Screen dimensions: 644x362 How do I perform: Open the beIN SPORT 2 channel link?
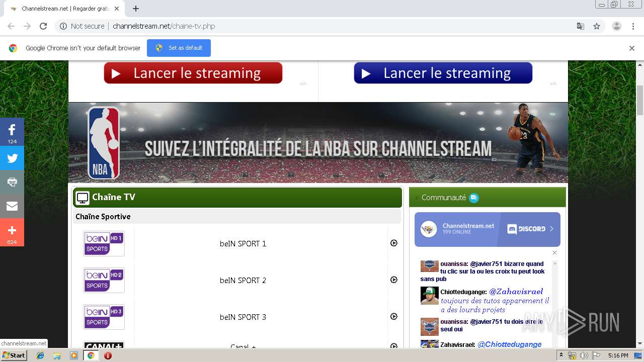click(243, 281)
